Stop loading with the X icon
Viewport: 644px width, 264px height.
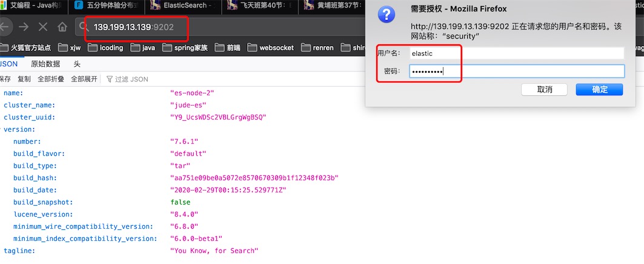tap(43, 27)
